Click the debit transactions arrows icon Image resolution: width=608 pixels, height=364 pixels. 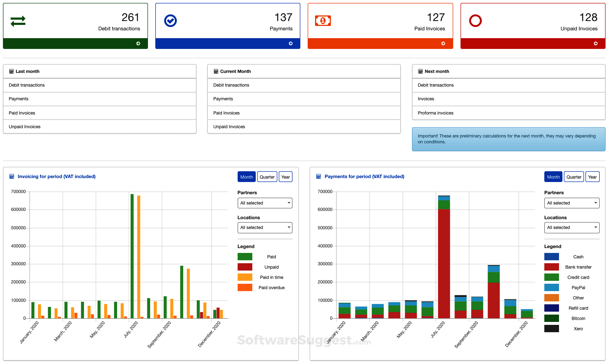[x=18, y=21]
